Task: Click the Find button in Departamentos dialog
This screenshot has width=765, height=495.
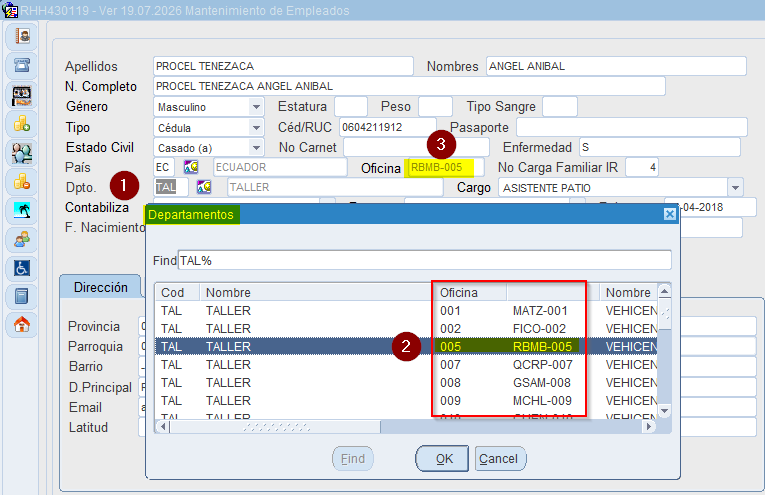Action: coord(353,458)
